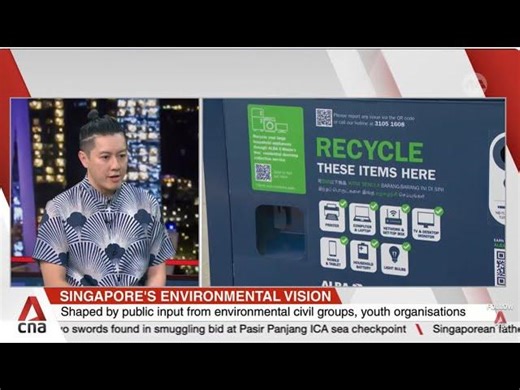Click the CNA logo in the lower-left
Image resolution: width=520 pixels, height=390 pixels.
pyautogui.click(x=32, y=316)
